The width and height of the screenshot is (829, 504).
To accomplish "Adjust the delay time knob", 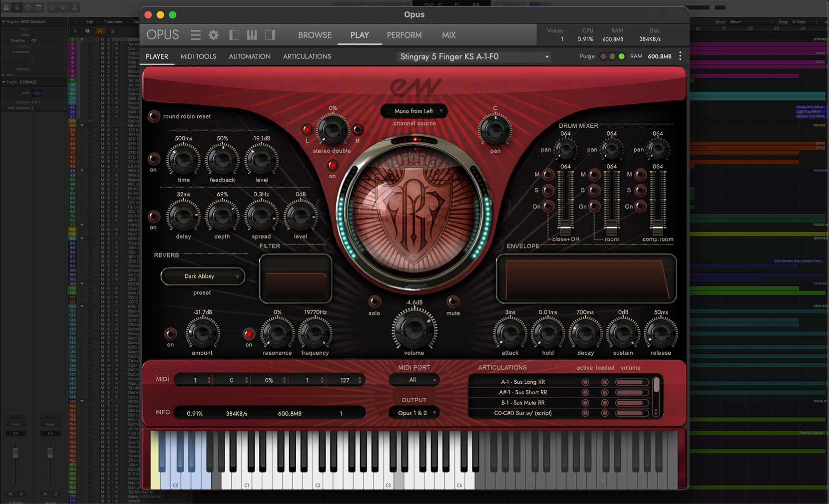I will [184, 160].
